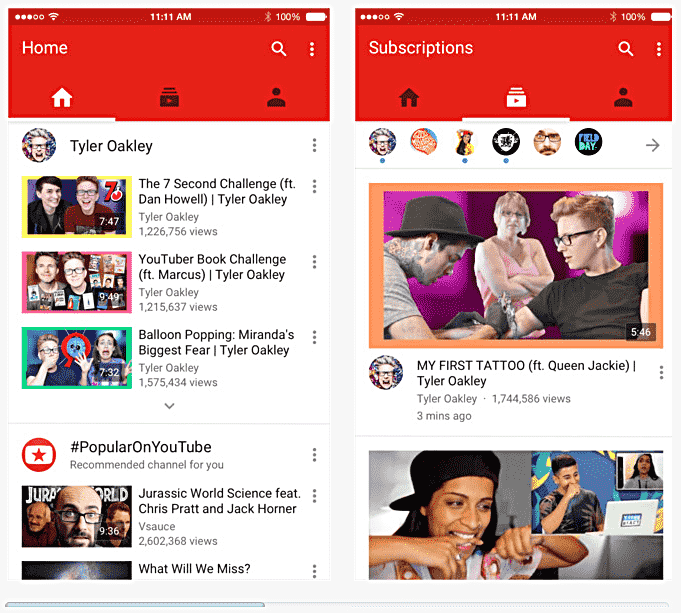
Task: Open options for MY FIRST TATTOO video
Action: [661, 372]
